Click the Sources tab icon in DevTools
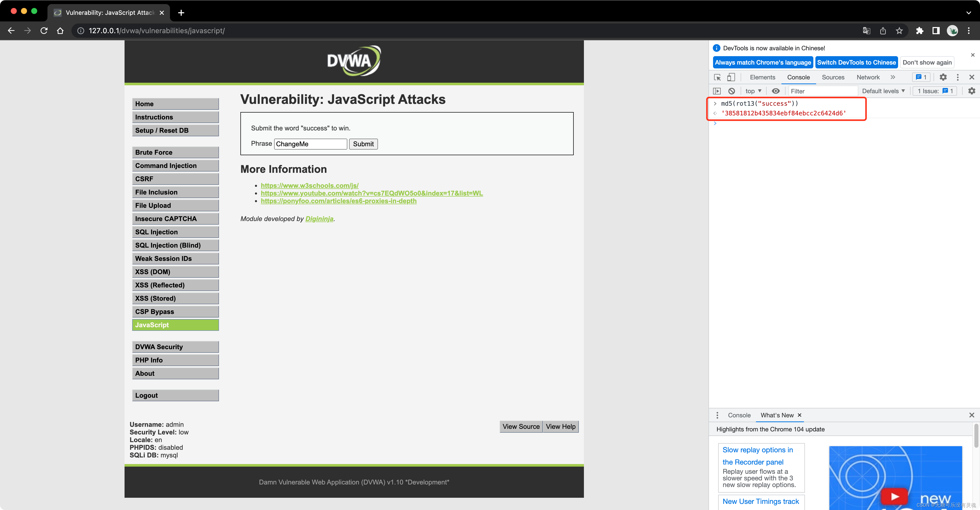The height and width of the screenshot is (510, 980). point(833,77)
